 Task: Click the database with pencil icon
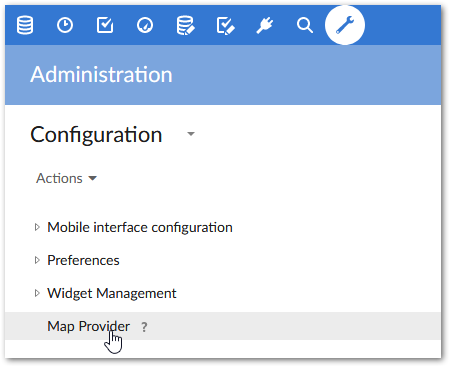(185, 25)
